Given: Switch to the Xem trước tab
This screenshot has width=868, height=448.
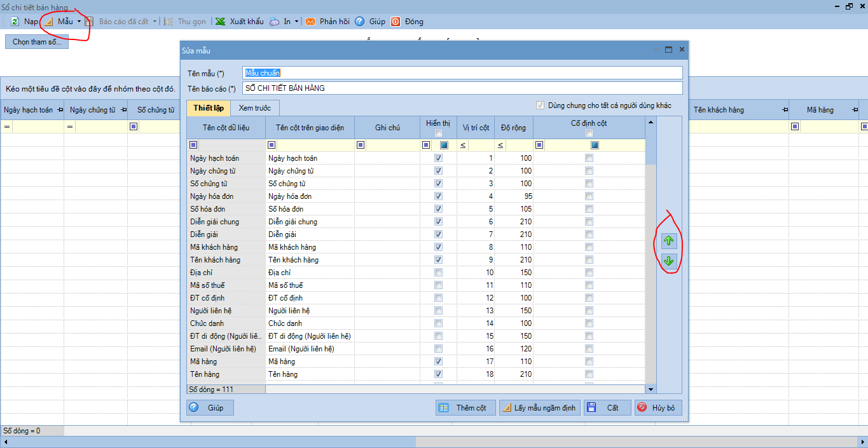Looking at the screenshot, I should [254, 108].
